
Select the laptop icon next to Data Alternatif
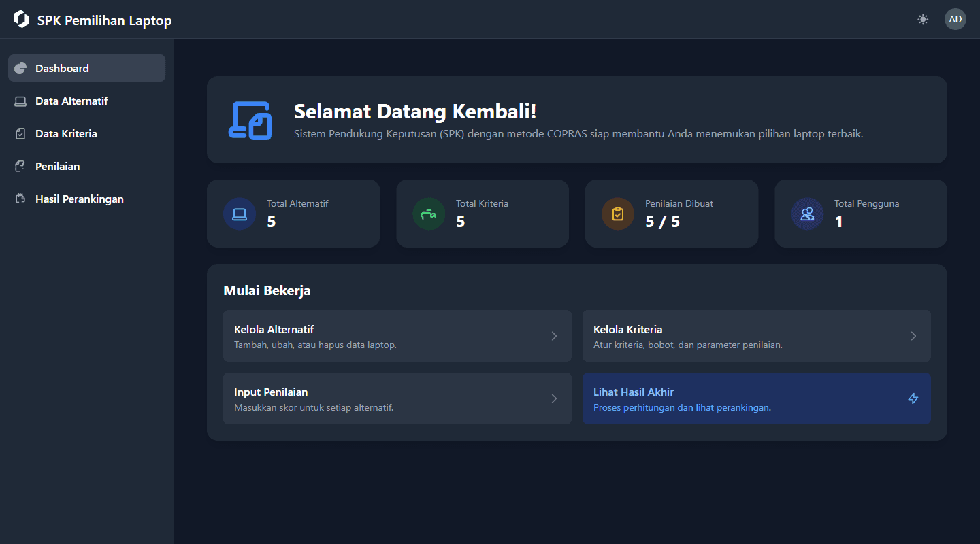[20, 101]
